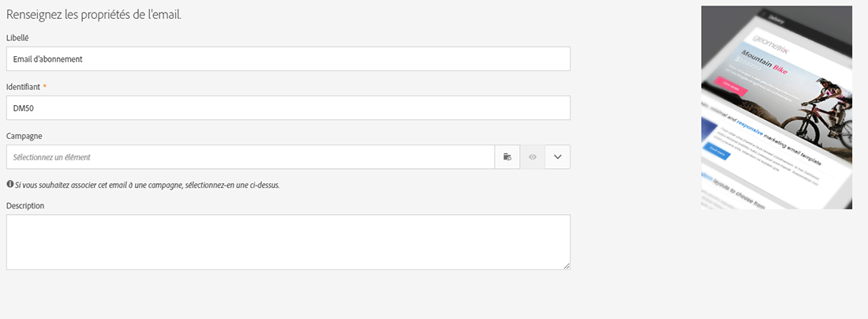868x319 pixels.
Task: Click the Libellé field containing Email d'abonnement
Action: 288,59
